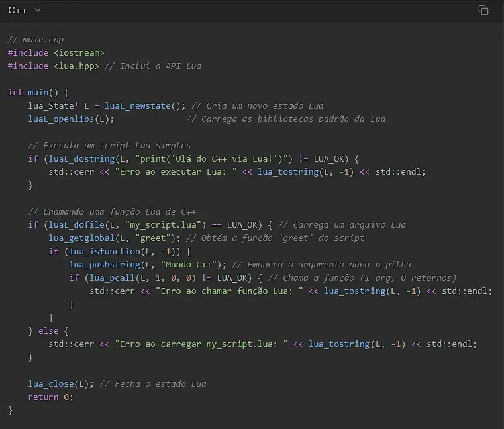
Task: Click the C++ language label
Action: click(17, 10)
